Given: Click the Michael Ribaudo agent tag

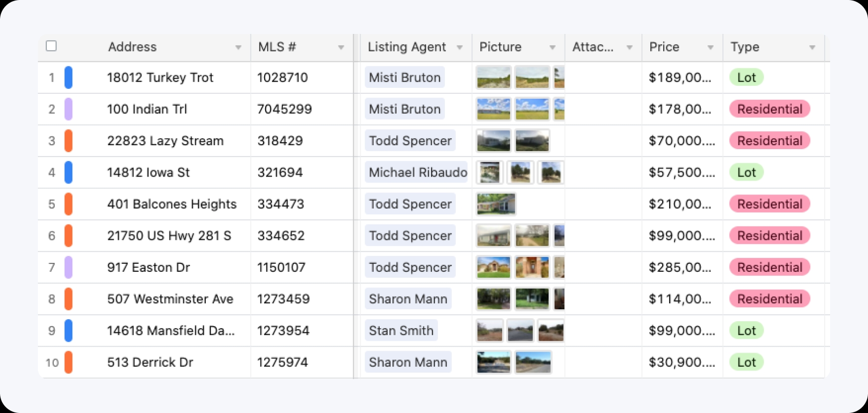Looking at the screenshot, I should (x=418, y=173).
